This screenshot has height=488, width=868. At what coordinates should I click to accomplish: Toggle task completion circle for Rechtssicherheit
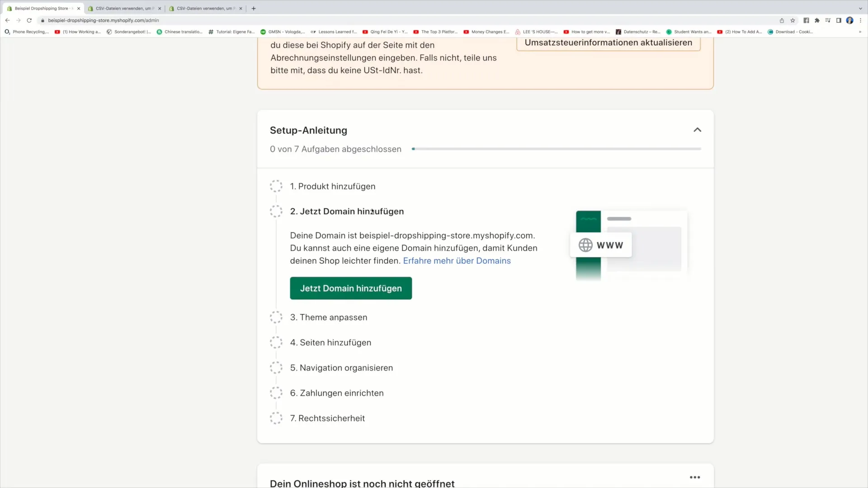(276, 418)
